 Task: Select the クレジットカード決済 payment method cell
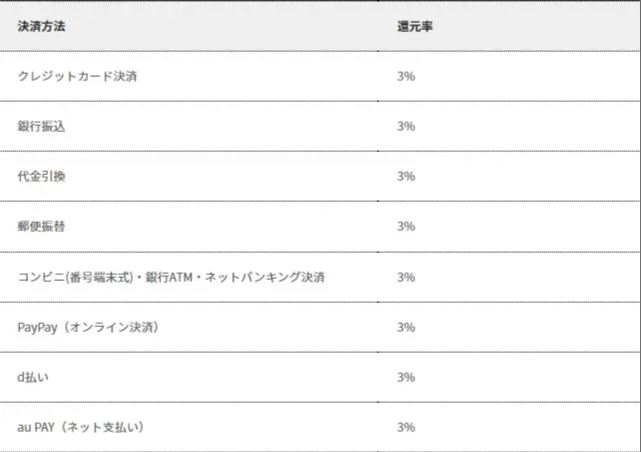pos(78,76)
